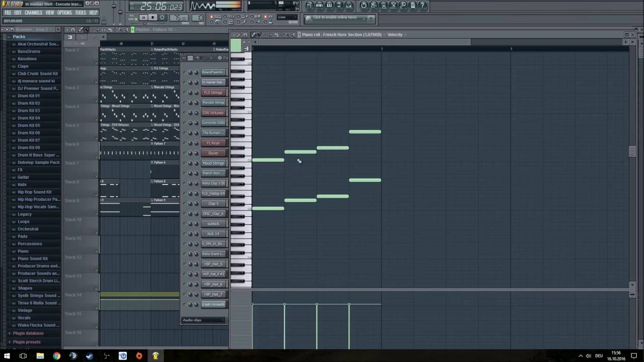644x362 pixels.
Task: Open FL Studio taskbar icon
Action: point(155,356)
